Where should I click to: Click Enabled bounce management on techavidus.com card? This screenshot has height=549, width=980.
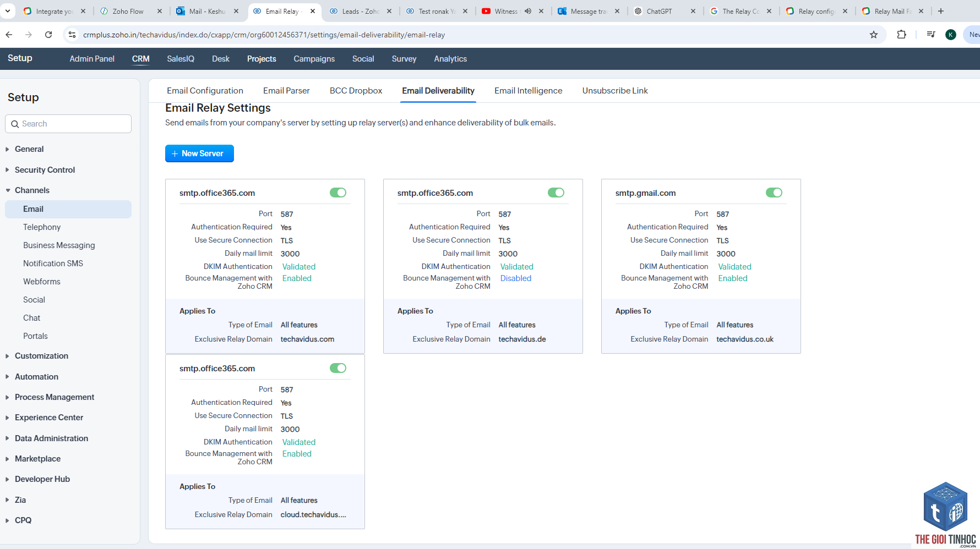coord(297,278)
